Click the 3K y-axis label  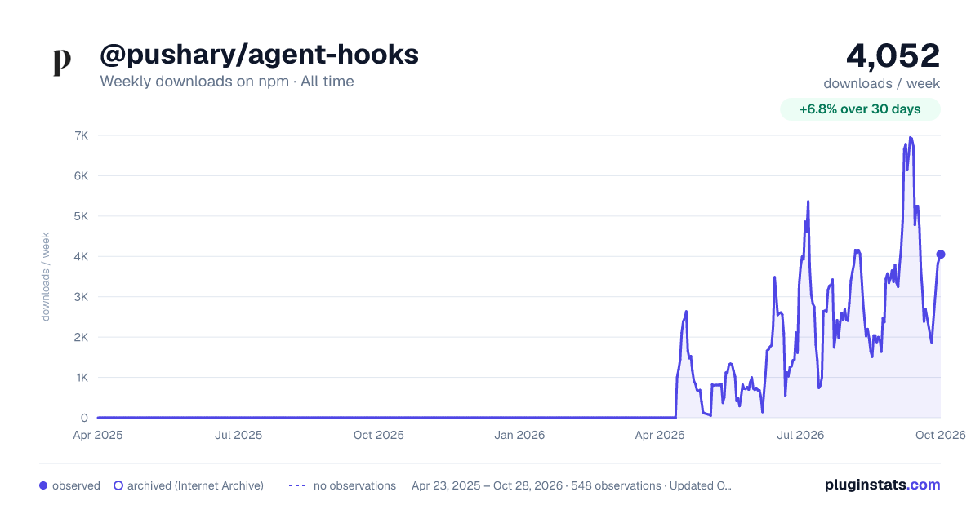pyautogui.click(x=81, y=297)
